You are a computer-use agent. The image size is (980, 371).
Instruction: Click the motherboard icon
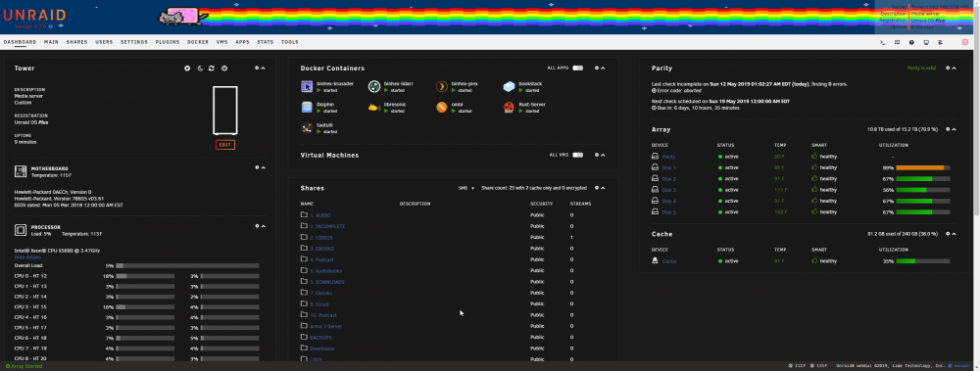click(x=20, y=170)
